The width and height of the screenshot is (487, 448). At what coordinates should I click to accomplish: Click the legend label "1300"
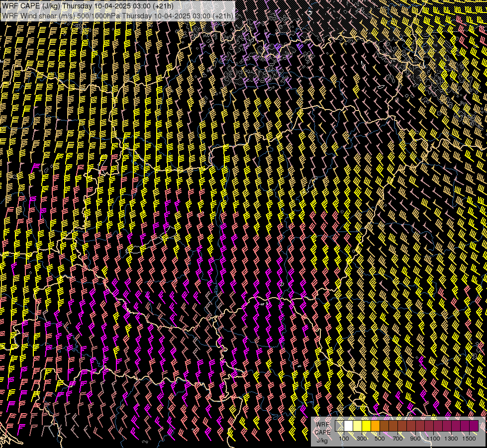click(451, 439)
